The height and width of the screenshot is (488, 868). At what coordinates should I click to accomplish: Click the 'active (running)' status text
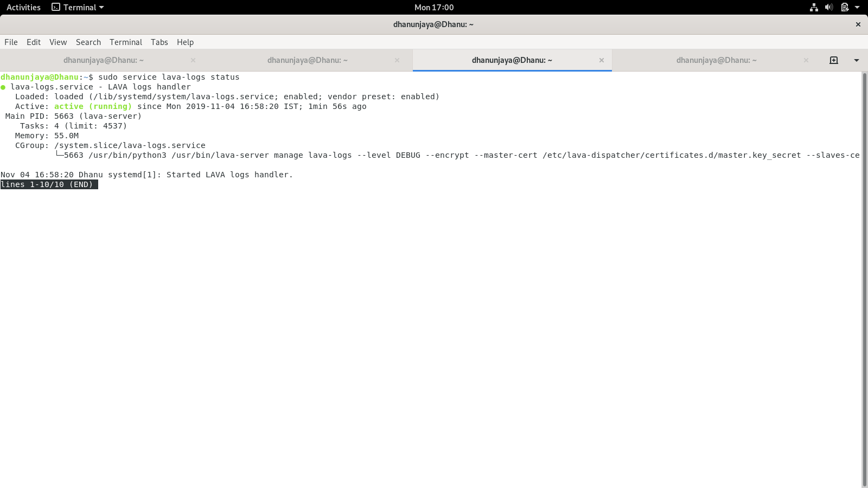tap(93, 106)
